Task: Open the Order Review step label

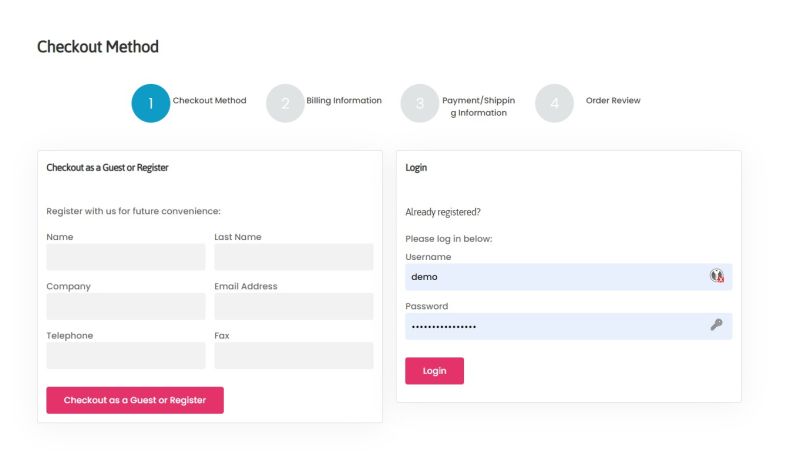Action: tap(613, 100)
